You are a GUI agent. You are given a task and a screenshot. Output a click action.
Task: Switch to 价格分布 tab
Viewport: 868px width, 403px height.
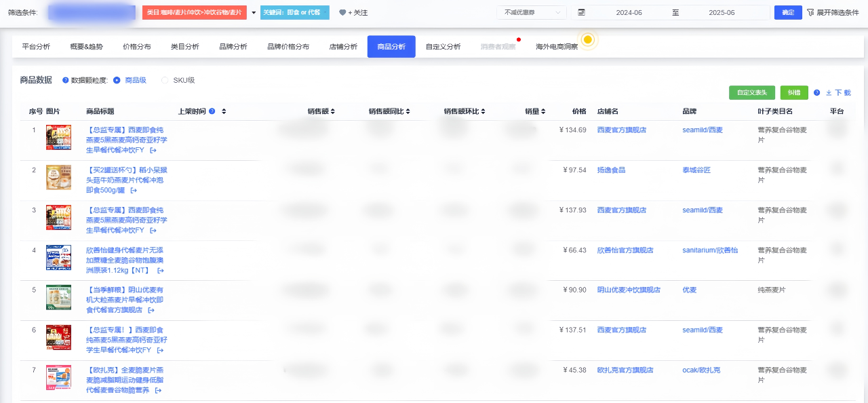137,47
